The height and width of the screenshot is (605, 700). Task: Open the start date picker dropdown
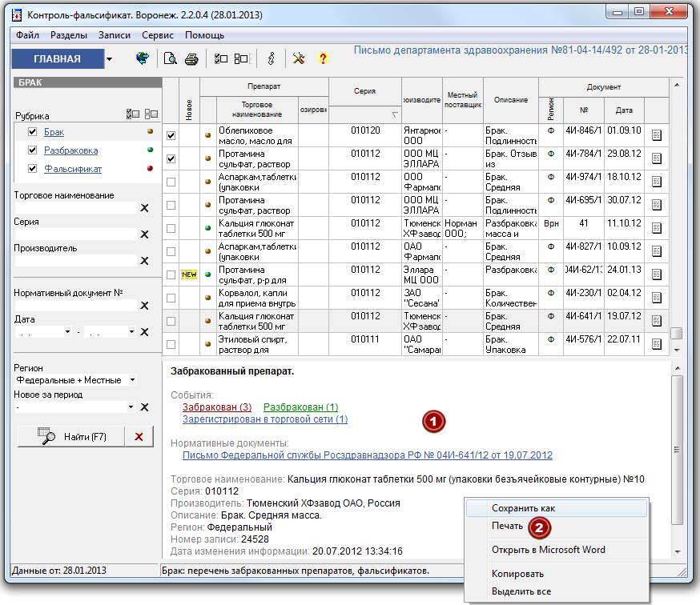coord(67,331)
